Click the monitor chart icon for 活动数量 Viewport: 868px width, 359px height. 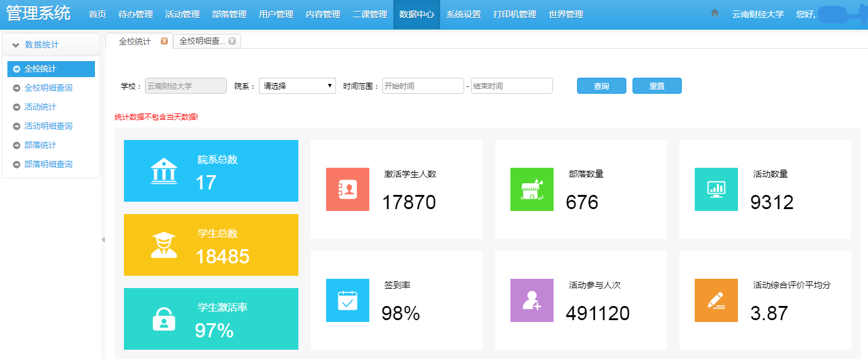point(716,189)
